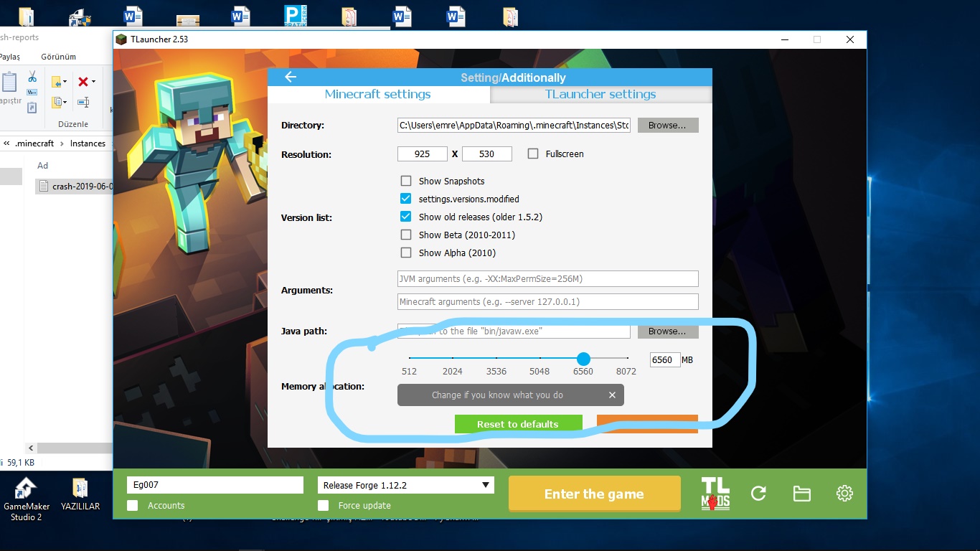Click the JVM arguments field
980x551 pixels.
(x=547, y=278)
